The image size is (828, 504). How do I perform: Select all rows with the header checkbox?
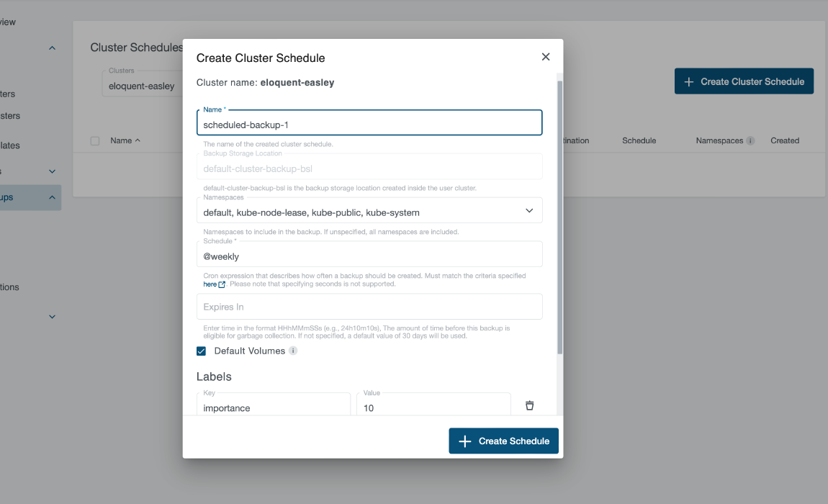tap(94, 140)
